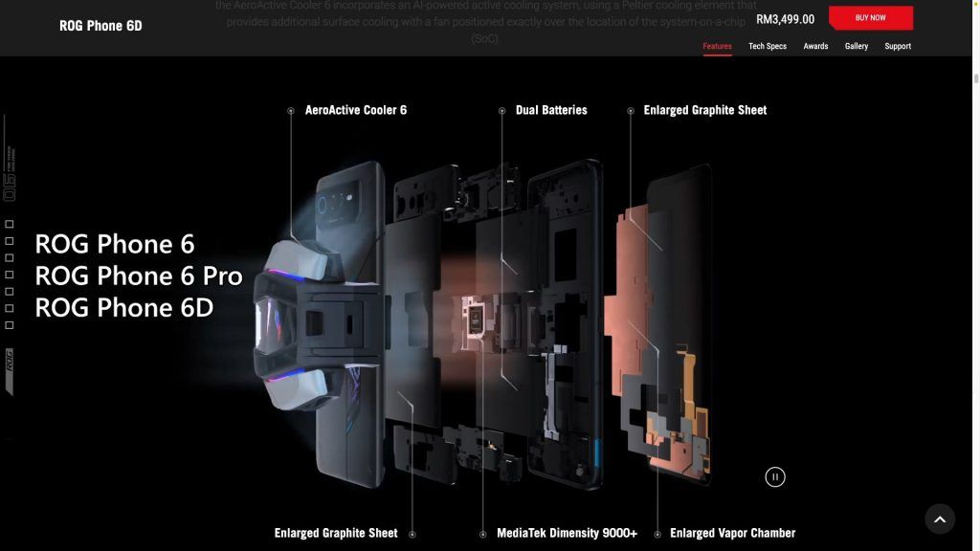Click the 05 section number indicator

coord(9,187)
